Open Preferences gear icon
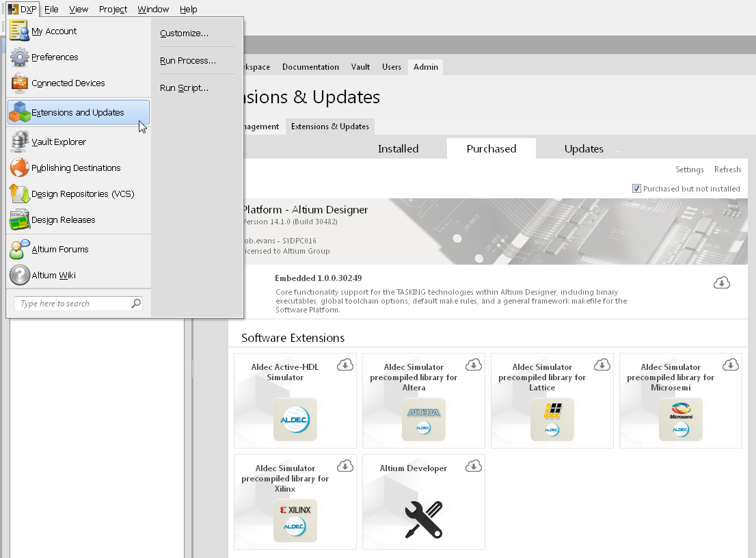 click(x=20, y=57)
